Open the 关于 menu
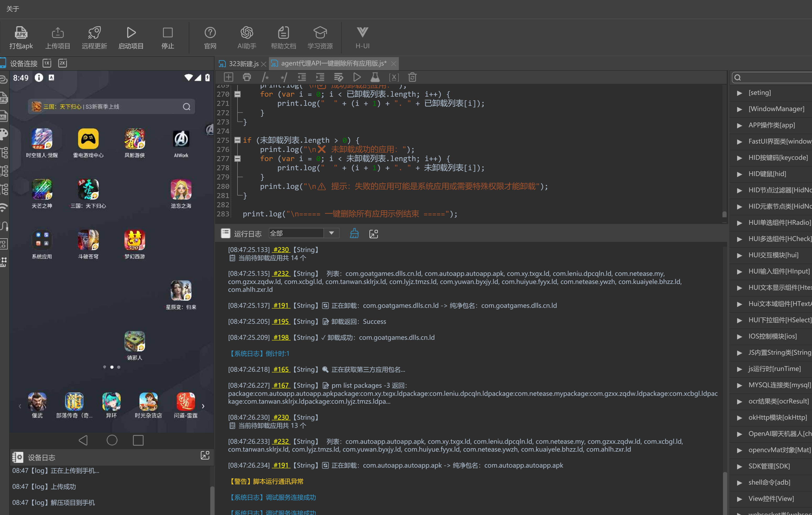This screenshot has width=812, height=515. tap(13, 9)
